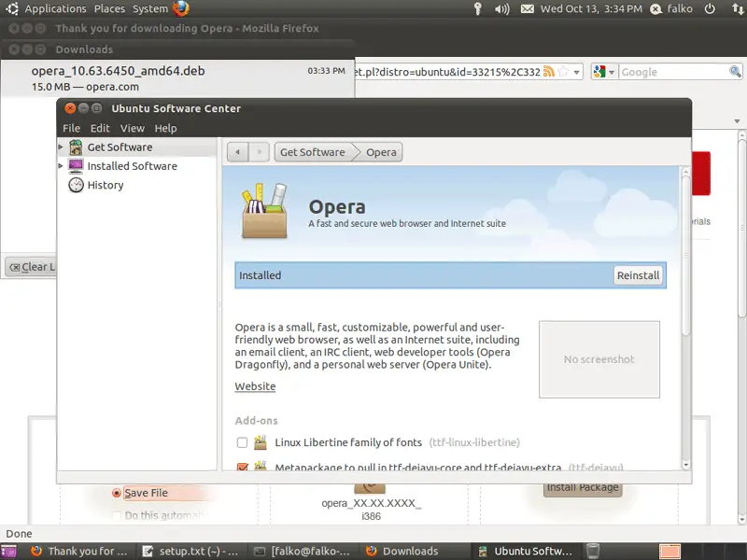Open the Trash icon in the bottom panel

point(593,551)
